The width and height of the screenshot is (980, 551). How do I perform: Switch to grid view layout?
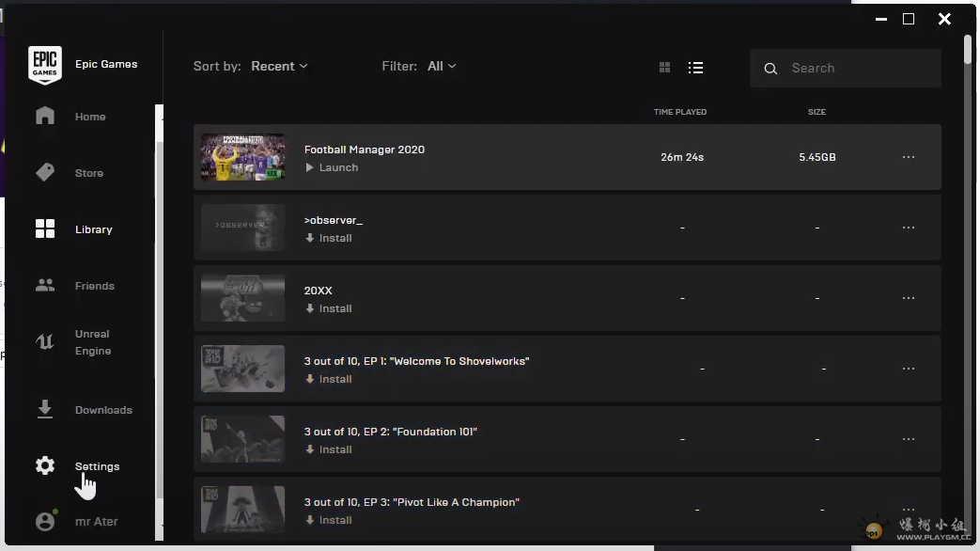(664, 68)
